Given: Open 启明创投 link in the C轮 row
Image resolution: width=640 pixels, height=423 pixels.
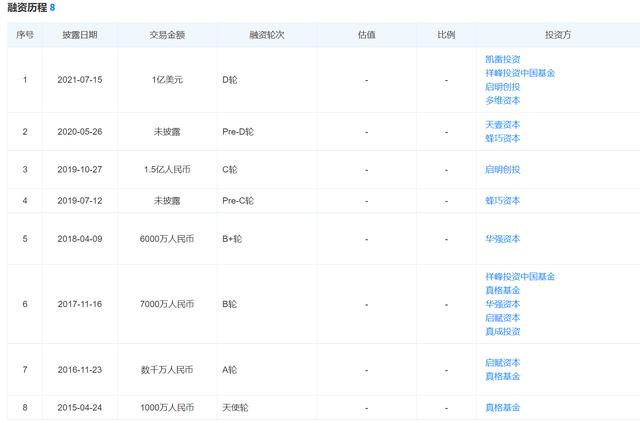Looking at the screenshot, I should 502,169.
